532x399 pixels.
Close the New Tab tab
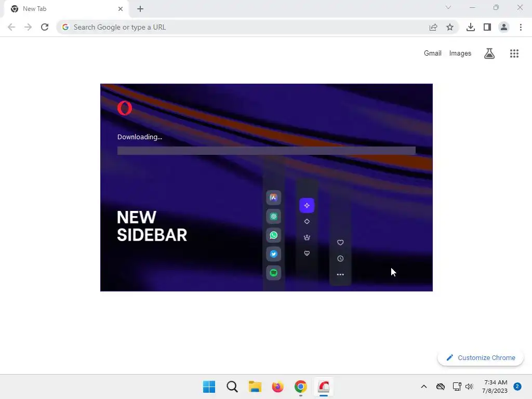(x=121, y=9)
